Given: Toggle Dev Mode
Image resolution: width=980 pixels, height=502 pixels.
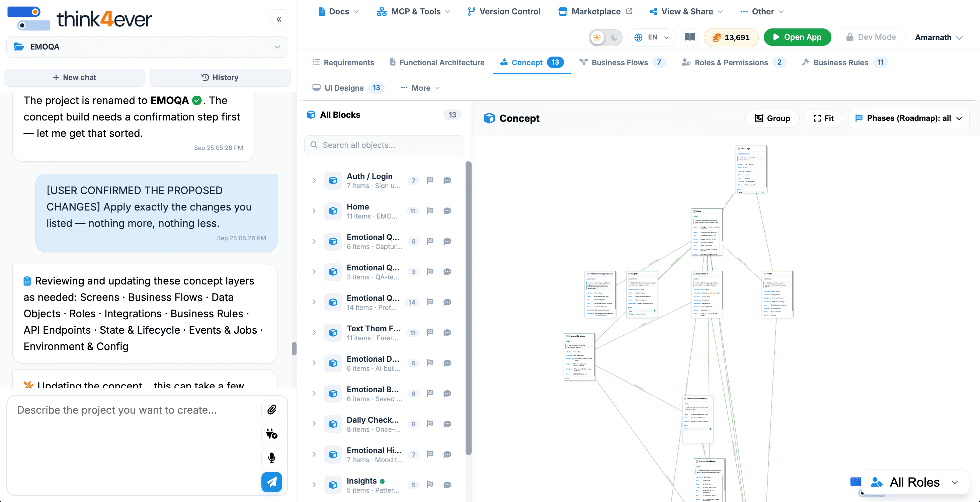Looking at the screenshot, I should (x=871, y=37).
